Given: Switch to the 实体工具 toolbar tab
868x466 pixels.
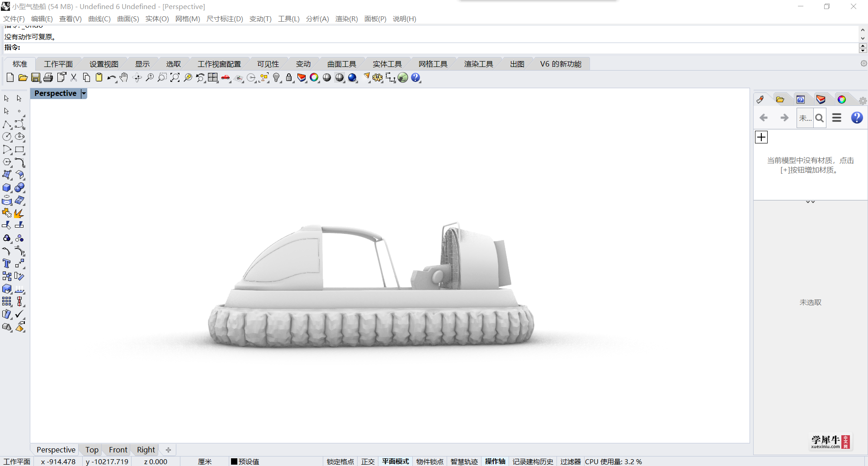Looking at the screenshot, I should [387, 64].
